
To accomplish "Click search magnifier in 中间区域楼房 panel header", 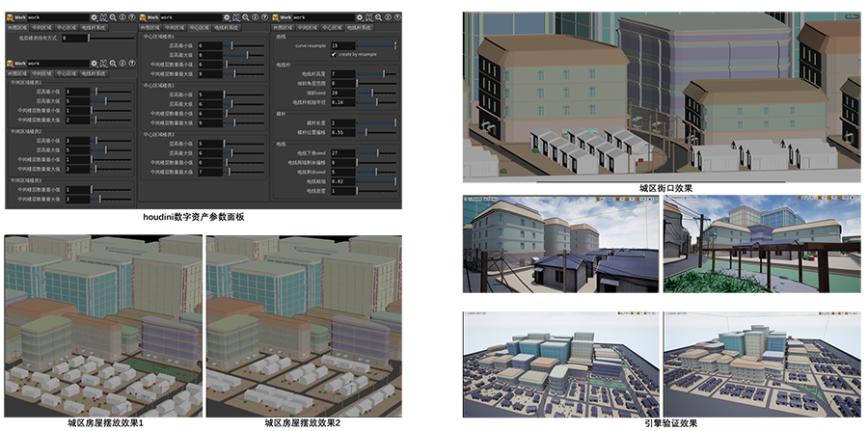I will (113, 64).
